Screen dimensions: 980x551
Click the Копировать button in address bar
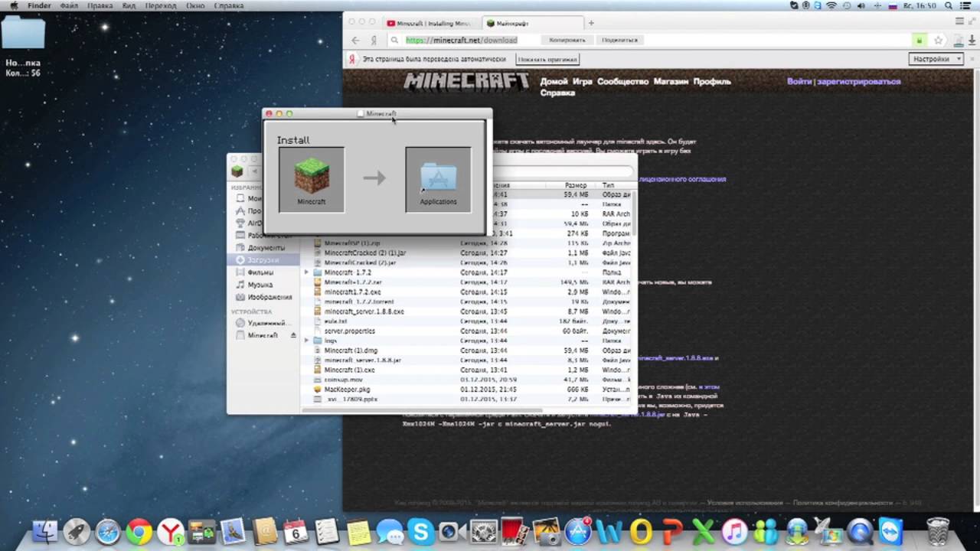567,40
